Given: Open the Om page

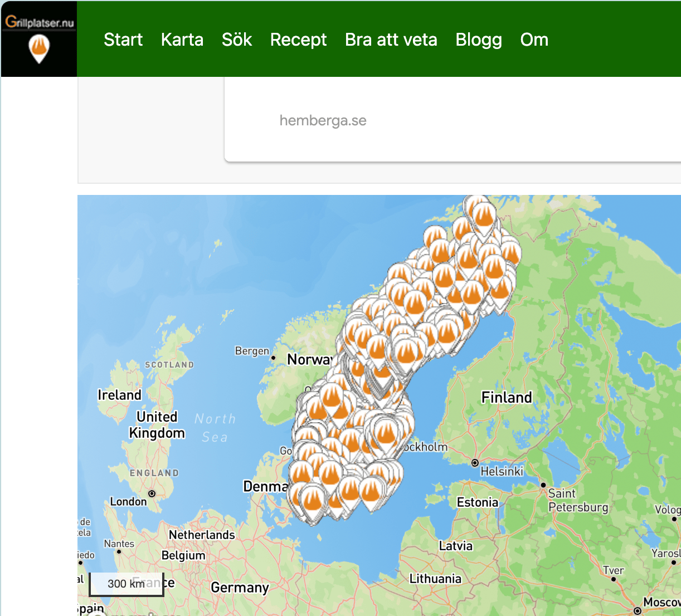Looking at the screenshot, I should pyautogui.click(x=534, y=40).
